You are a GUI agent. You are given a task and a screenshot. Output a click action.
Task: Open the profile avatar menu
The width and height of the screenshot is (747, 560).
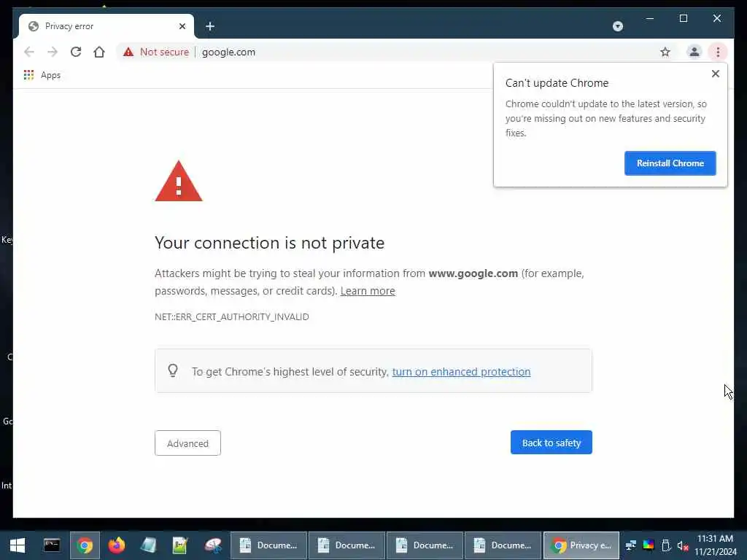point(694,52)
